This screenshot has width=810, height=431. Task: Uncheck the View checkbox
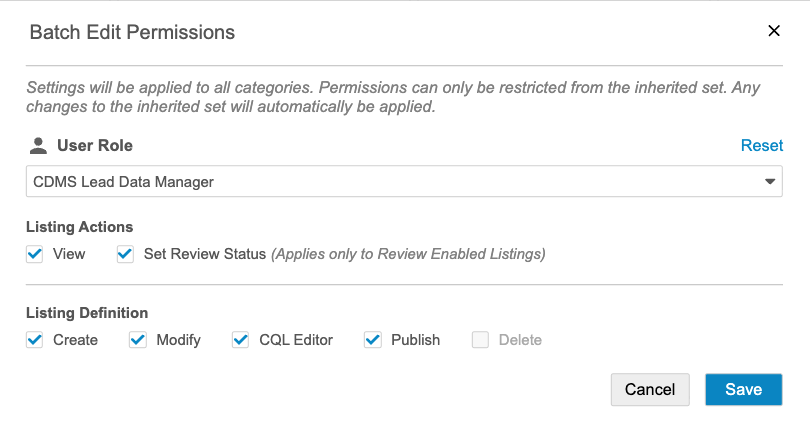pos(35,254)
